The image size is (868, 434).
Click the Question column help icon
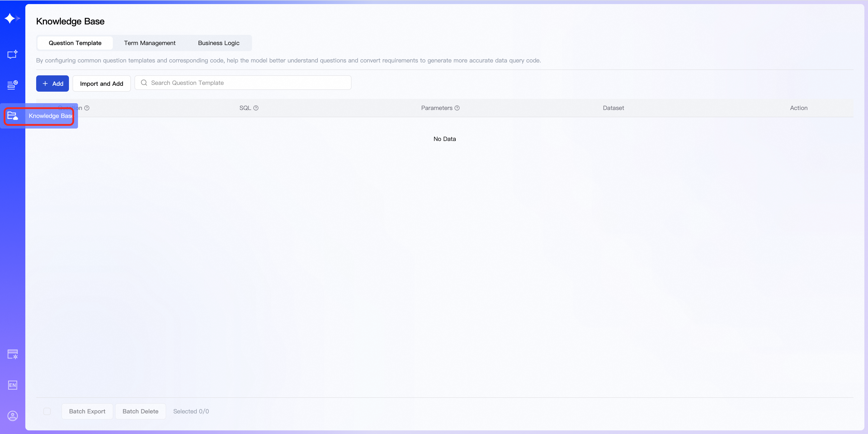point(87,108)
